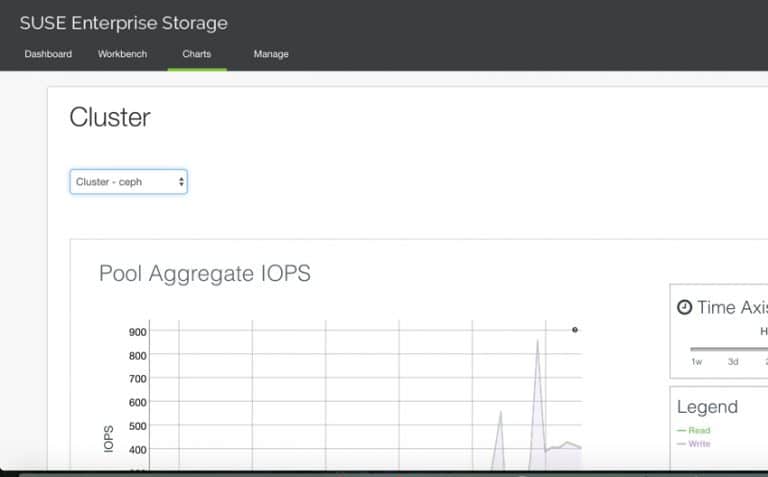This screenshot has height=477, width=768.
Task: Click the Cluster page heading
Action: (x=110, y=117)
